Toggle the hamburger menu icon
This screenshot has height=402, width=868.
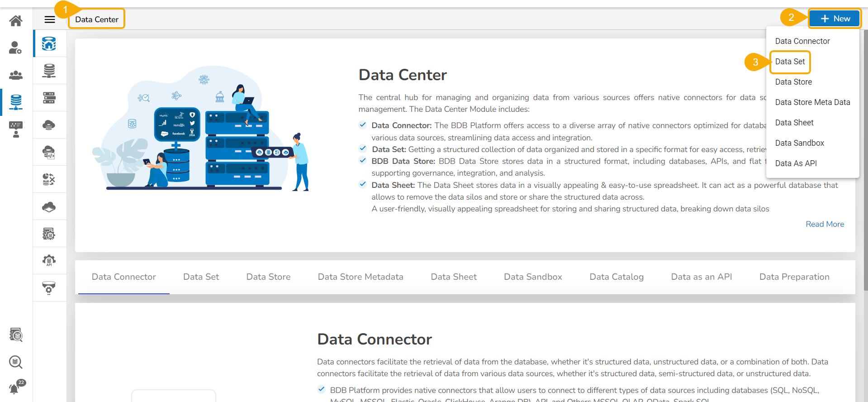50,19
